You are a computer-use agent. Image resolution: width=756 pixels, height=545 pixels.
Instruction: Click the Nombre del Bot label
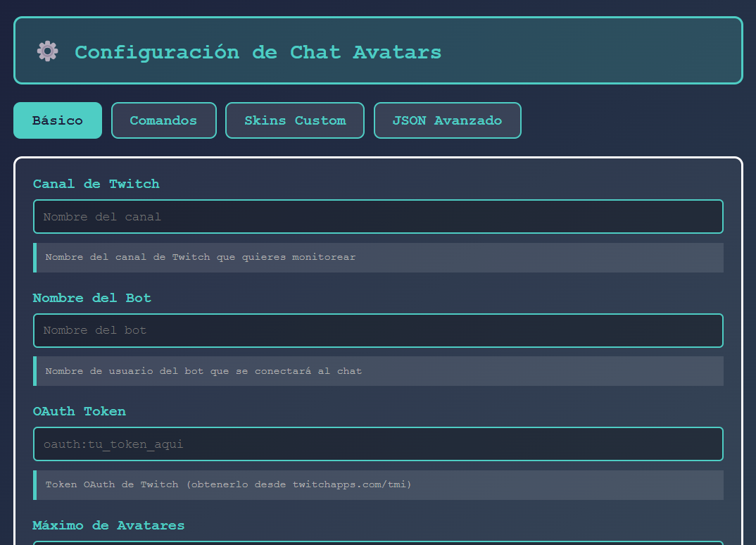click(x=92, y=298)
